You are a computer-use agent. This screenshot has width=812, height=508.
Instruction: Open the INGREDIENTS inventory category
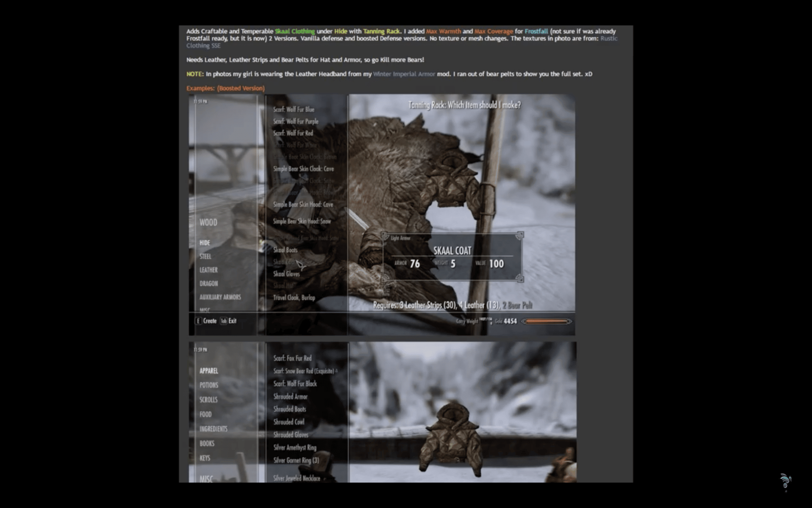coord(213,429)
